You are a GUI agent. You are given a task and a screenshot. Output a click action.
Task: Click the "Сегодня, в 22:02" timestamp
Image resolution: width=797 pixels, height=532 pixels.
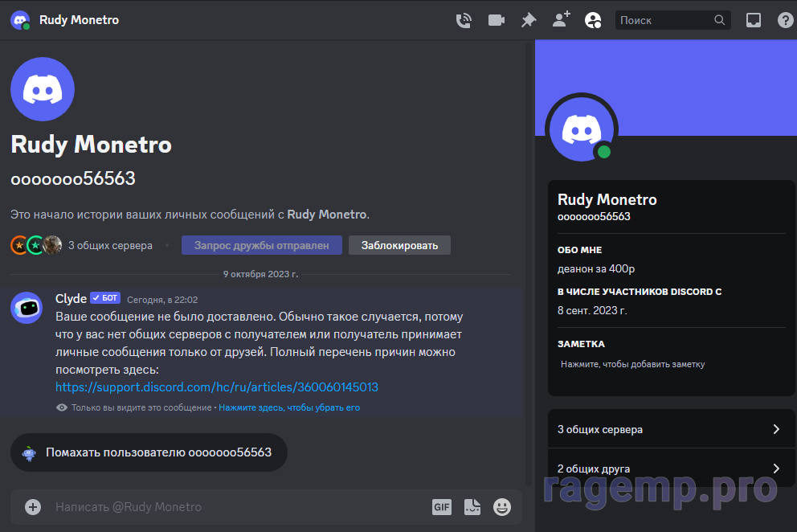click(162, 300)
